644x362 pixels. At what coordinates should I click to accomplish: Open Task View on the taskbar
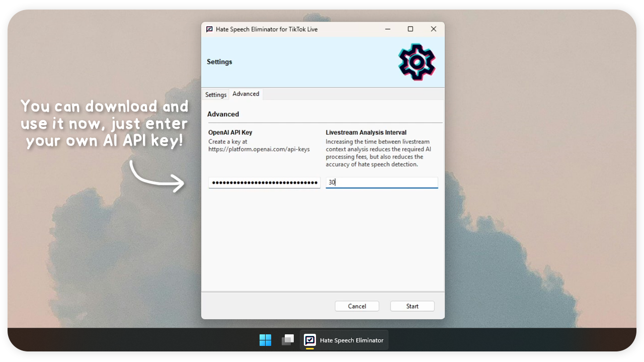point(288,340)
